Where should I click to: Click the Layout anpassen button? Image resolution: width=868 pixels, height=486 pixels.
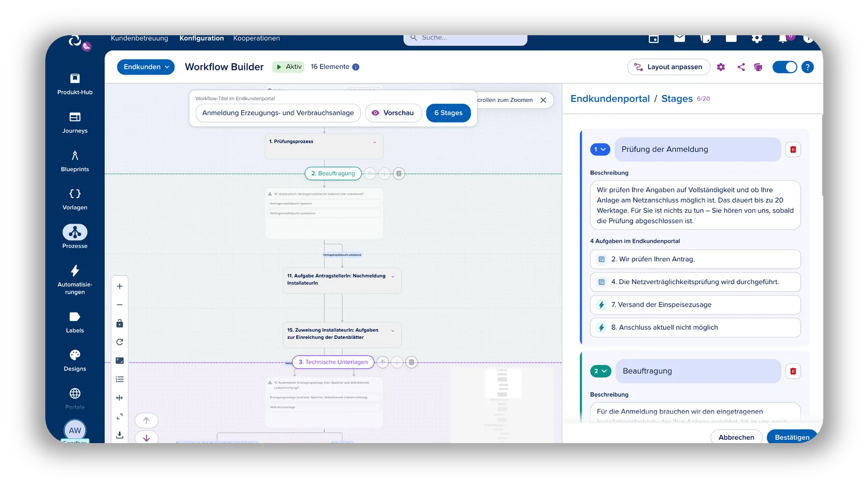[x=669, y=67]
